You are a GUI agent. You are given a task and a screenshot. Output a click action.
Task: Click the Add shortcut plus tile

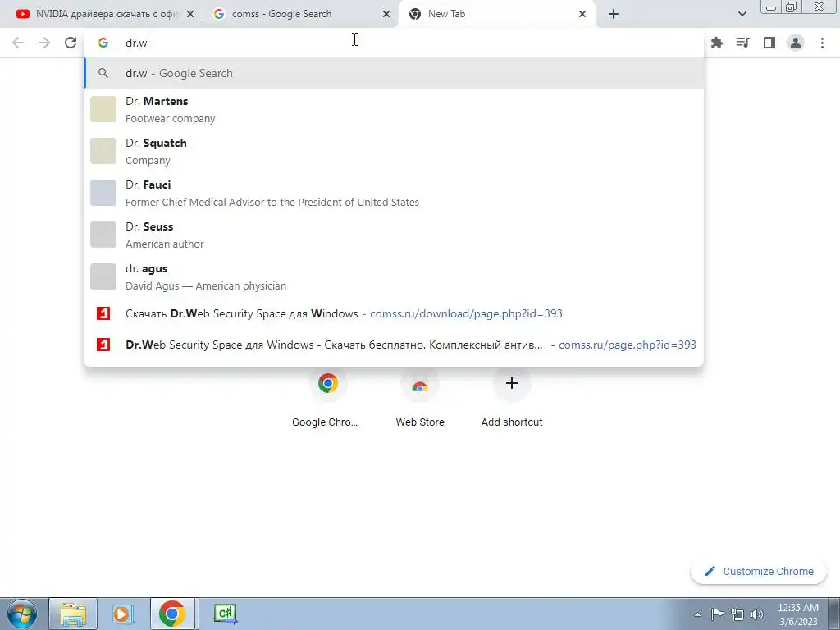click(512, 399)
